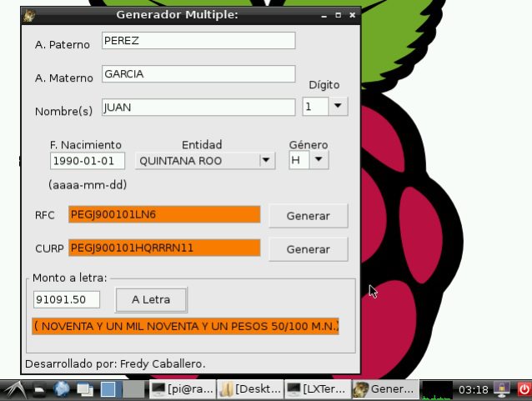Screen dimensions: 532x401
Task: Click the 'Nombre(s)' label
Action: (63, 111)
